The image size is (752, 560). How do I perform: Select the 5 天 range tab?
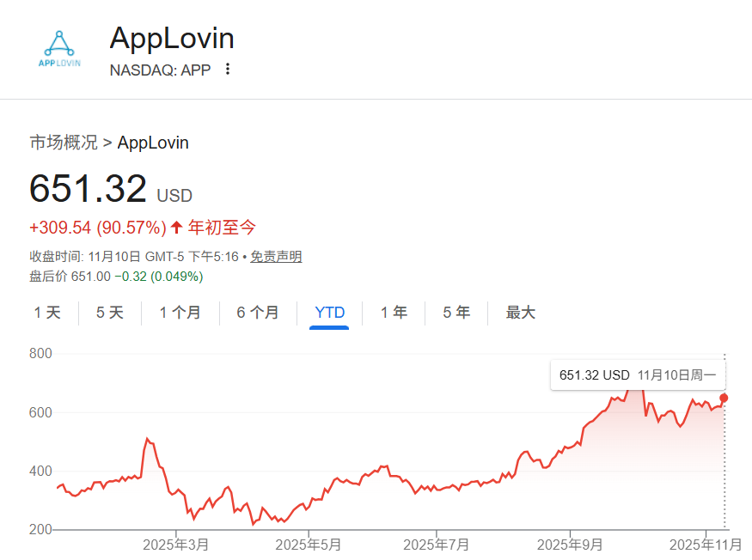click(109, 313)
